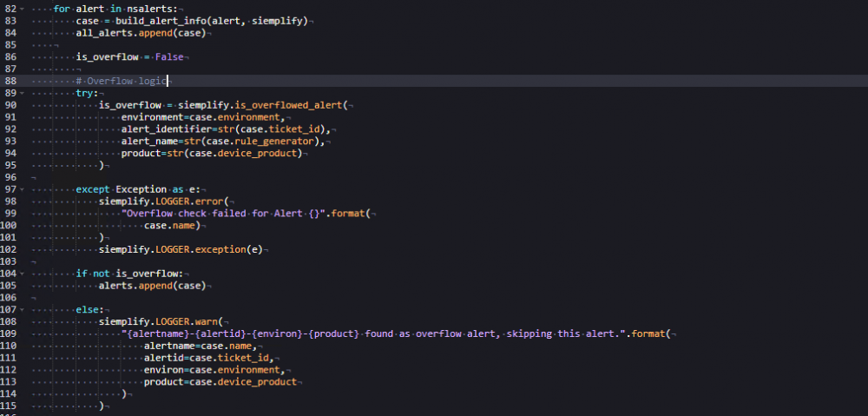Click line number 88 in the gutter
Screen dimensions: 868x416
pos(10,80)
